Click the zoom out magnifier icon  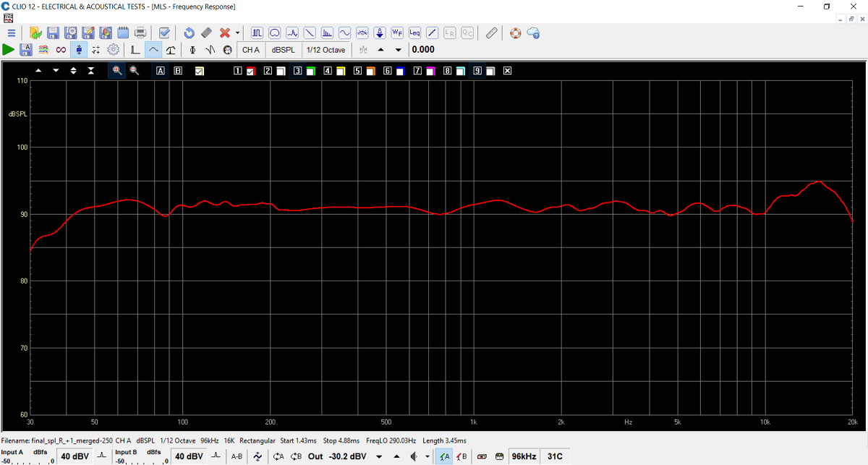[134, 71]
